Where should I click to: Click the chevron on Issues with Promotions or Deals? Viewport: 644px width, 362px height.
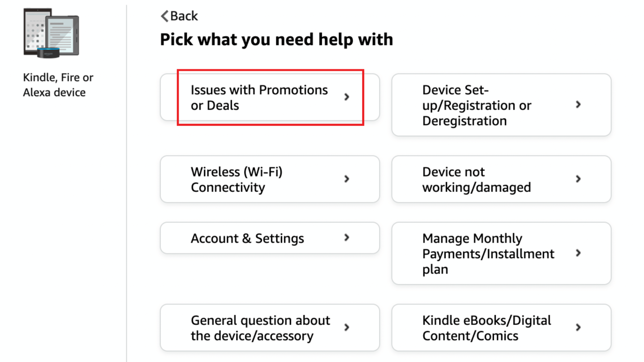[x=347, y=97]
